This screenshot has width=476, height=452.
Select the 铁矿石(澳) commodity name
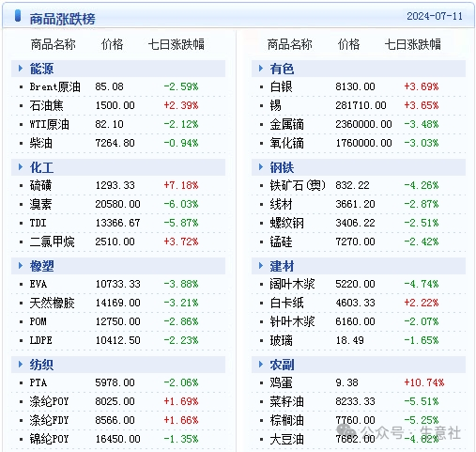click(x=298, y=185)
